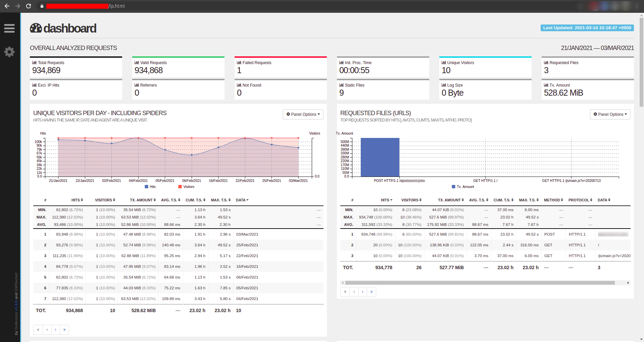Go to next page in requested files table
644x342 pixels.
pyautogui.click(x=363, y=292)
